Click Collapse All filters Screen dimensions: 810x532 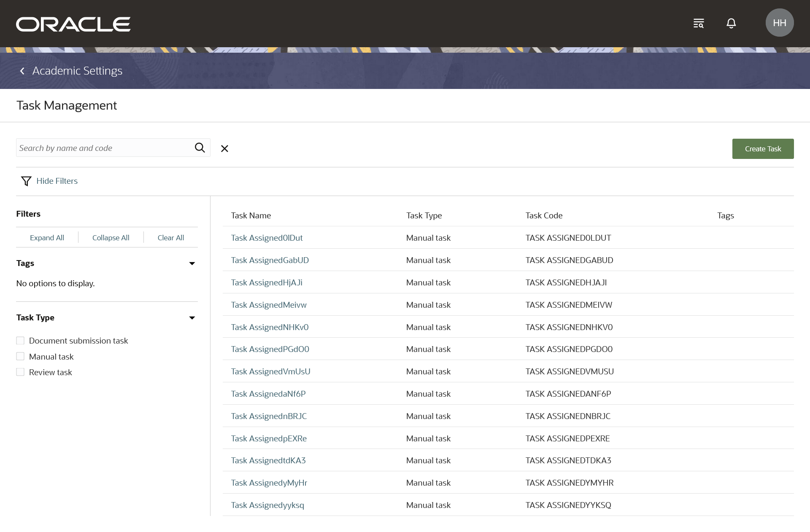pos(111,238)
